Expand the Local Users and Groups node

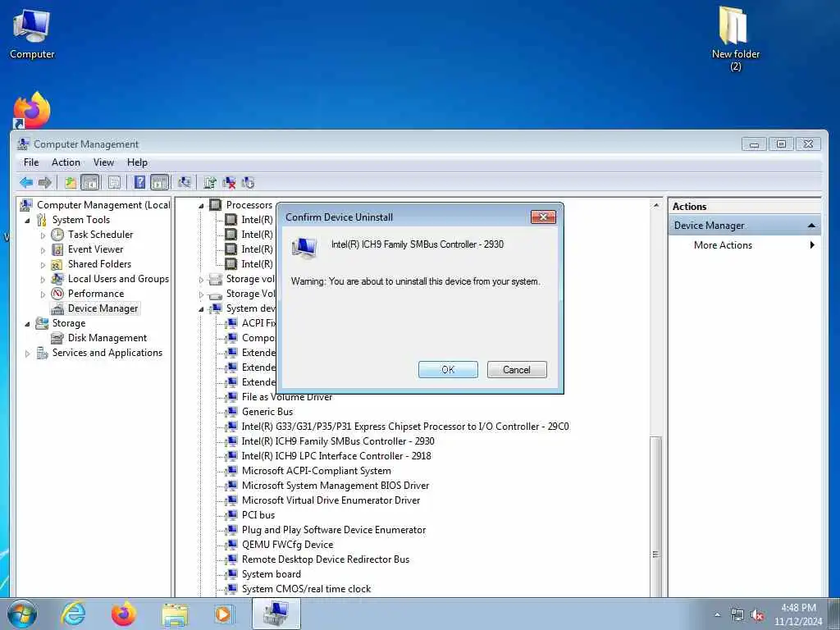click(43, 280)
